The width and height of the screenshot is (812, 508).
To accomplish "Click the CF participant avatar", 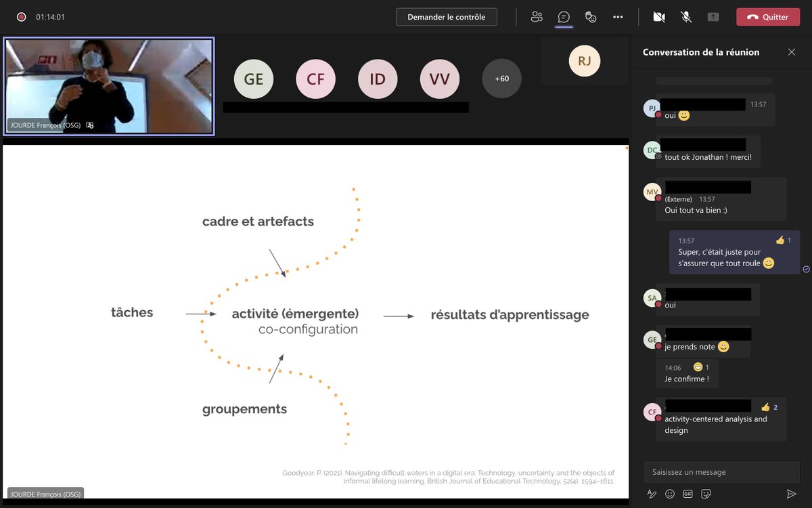I will coord(316,79).
